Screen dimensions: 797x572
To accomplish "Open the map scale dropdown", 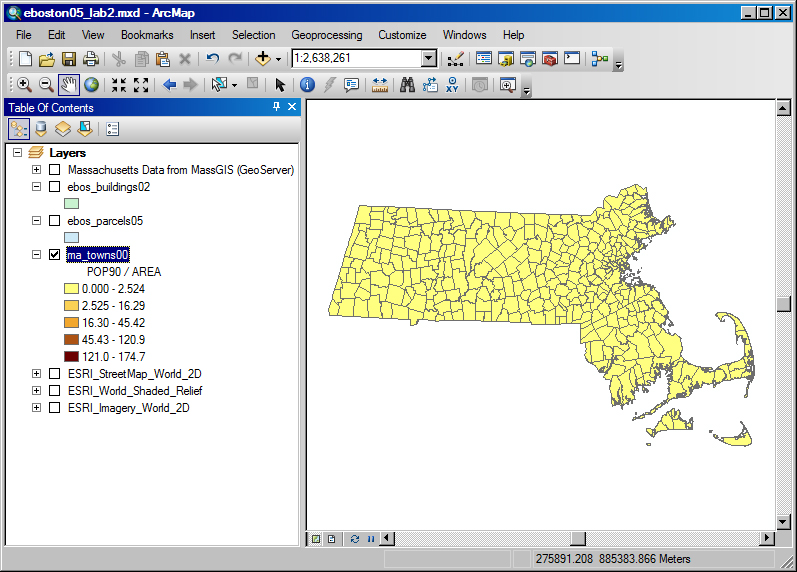I will click(x=429, y=59).
